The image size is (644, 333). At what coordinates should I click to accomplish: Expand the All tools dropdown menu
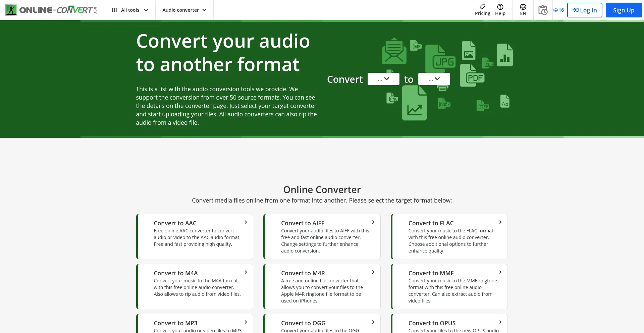pos(130,10)
